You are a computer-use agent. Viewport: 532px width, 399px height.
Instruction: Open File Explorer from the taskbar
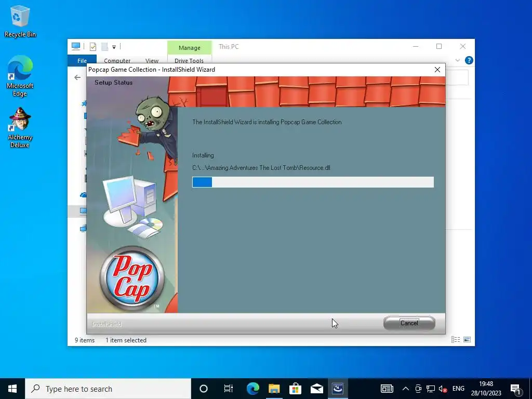(274, 389)
